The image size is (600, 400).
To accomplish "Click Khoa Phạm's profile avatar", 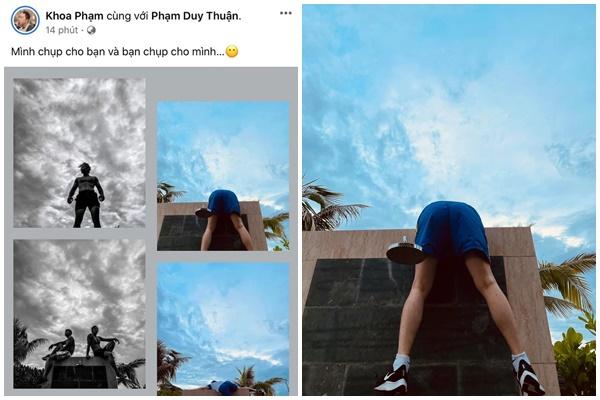I will tap(25, 20).
